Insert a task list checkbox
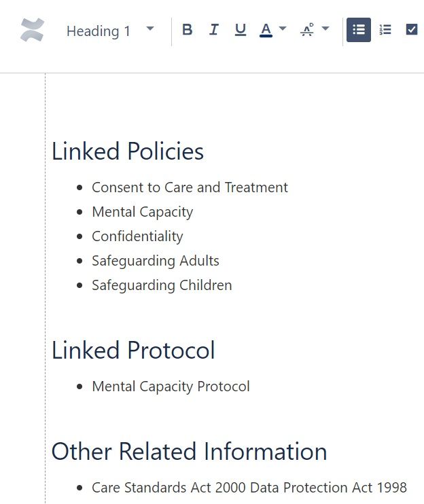Image resolution: width=424 pixels, height=504 pixels. [x=411, y=30]
